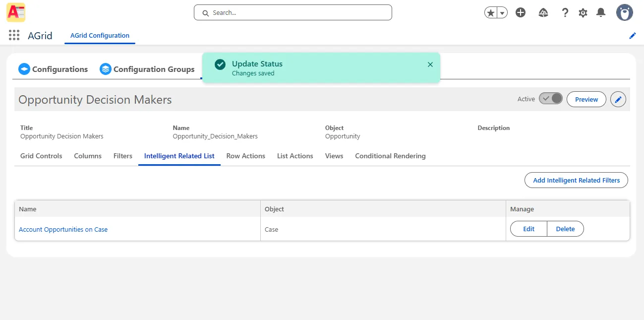644x320 pixels.
Task: Click the Favorites star icon
Action: point(491,13)
